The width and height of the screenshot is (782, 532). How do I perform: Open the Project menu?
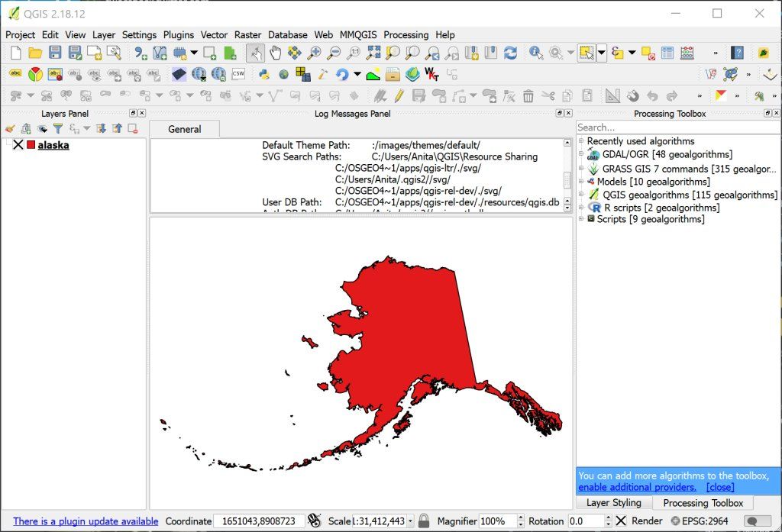click(x=20, y=35)
